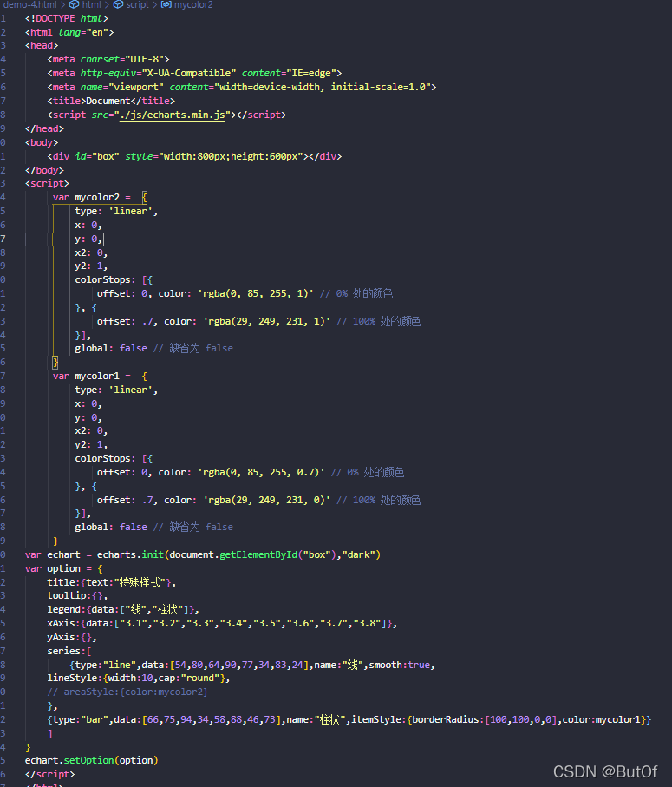The image size is (672, 787).
Task: Click the mycolor2 variable icon in breadcrumb
Action: click(x=166, y=4)
